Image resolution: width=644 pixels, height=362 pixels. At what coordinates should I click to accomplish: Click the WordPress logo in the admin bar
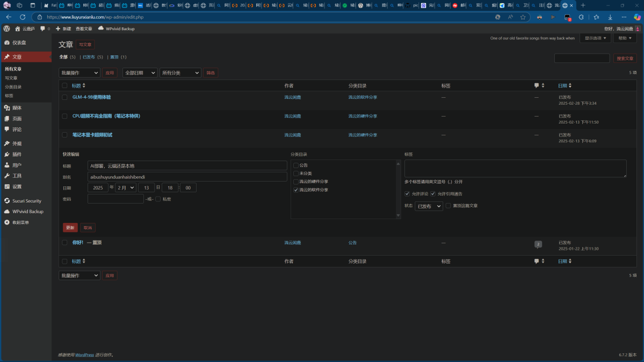(x=6, y=28)
